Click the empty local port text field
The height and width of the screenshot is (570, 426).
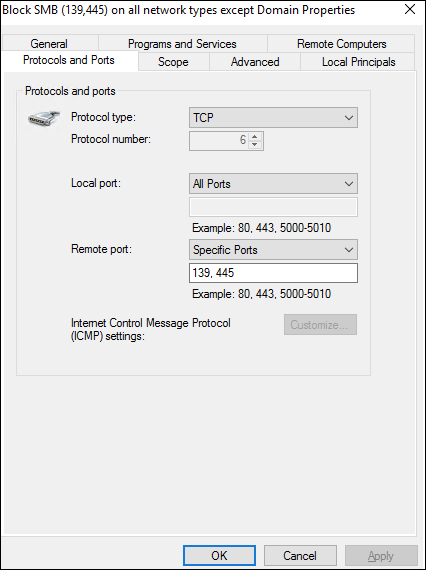(273, 207)
